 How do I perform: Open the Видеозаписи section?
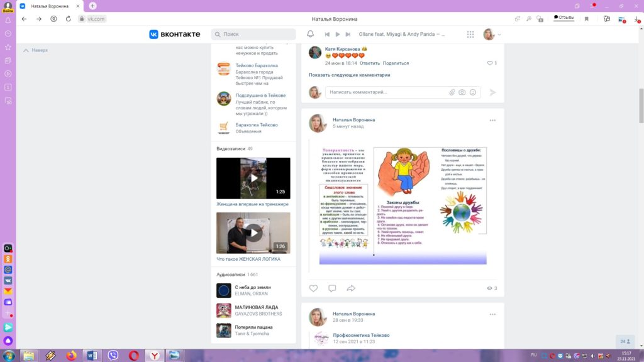point(230,149)
